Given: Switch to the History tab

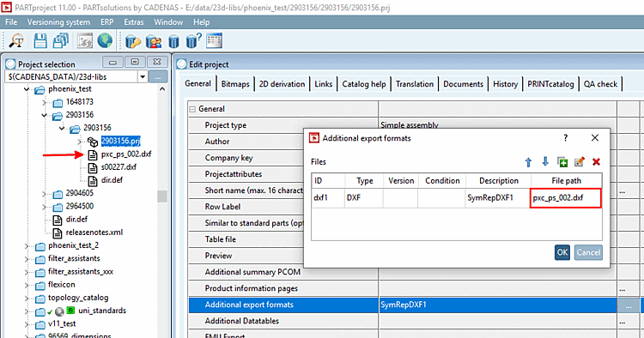Looking at the screenshot, I should pos(505,84).
